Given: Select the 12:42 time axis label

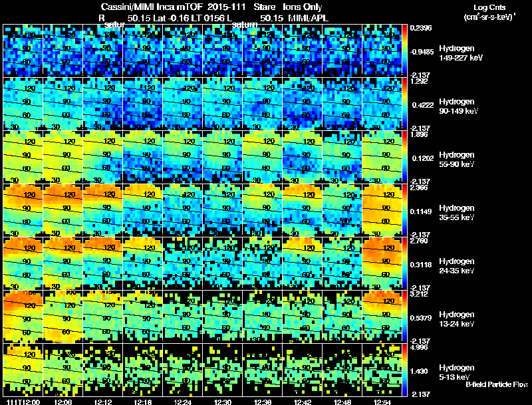Looking at the screenshot, I should coord(303,402).
